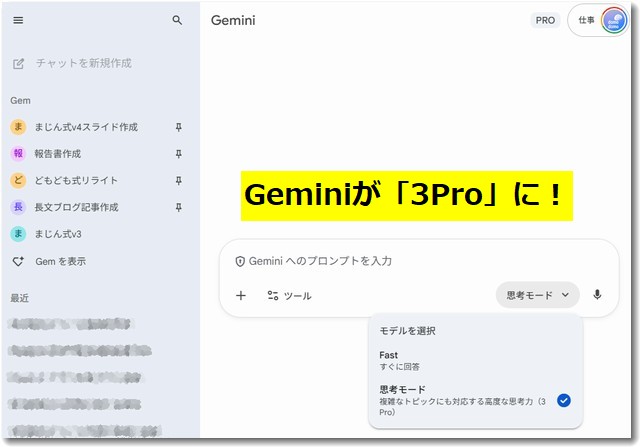
Task: Click the sidebar search magnifier icon
Action: (177, 20)
